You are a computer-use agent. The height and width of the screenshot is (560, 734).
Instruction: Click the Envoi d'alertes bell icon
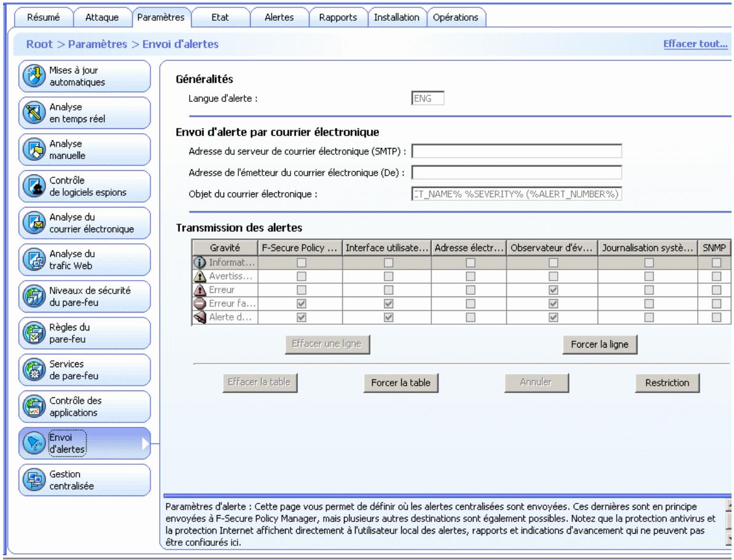(x=34, y=443)
